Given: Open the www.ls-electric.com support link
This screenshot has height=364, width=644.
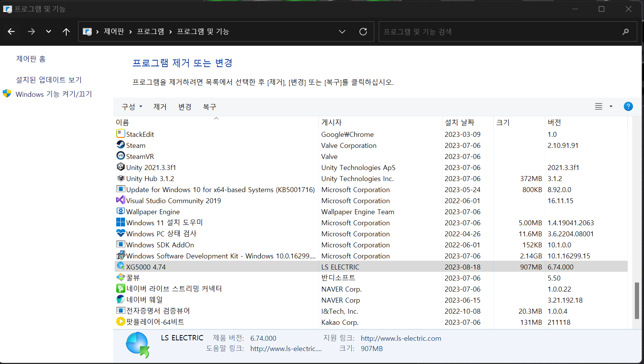Looking at the screenshot, I should pos(400,338).
